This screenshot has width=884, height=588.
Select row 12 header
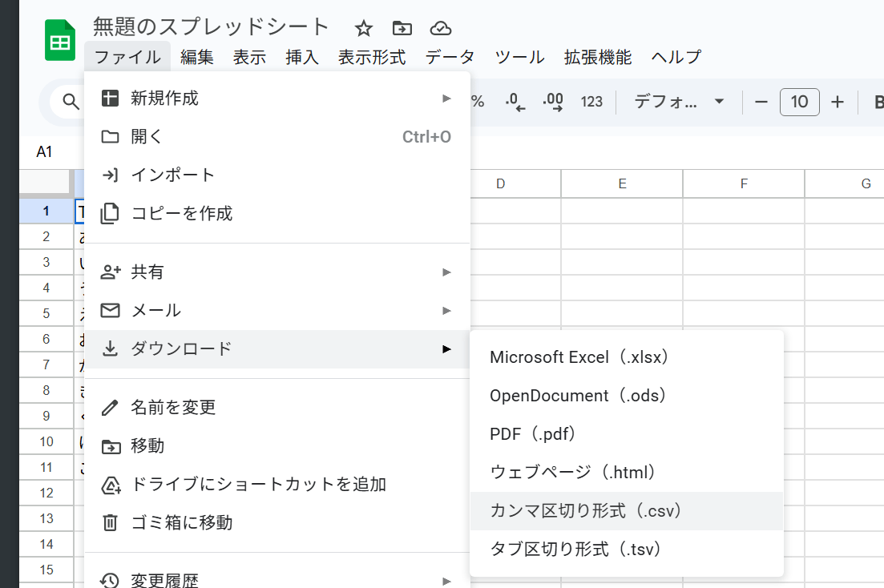click(46, 493)
